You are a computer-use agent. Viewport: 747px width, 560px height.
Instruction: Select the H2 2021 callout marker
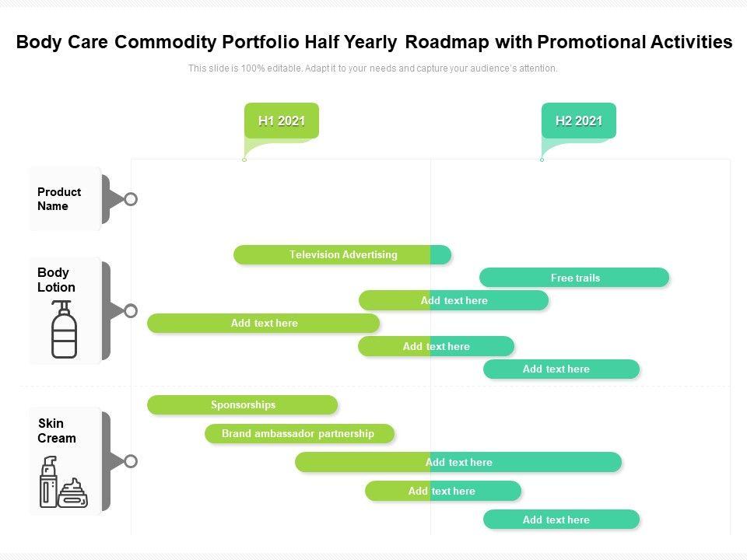pos(579,121)
